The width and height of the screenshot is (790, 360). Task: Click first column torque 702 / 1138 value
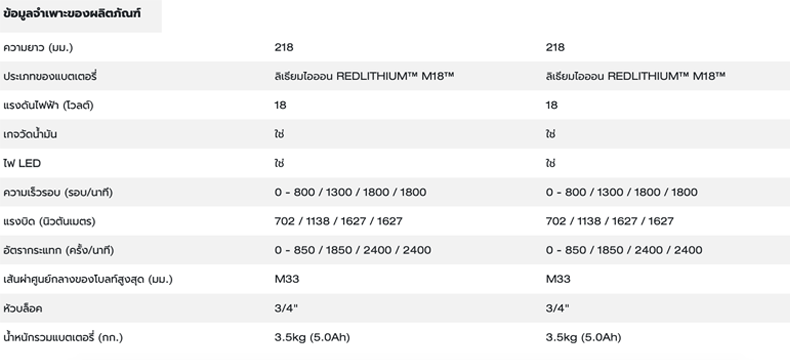point(339,221)
